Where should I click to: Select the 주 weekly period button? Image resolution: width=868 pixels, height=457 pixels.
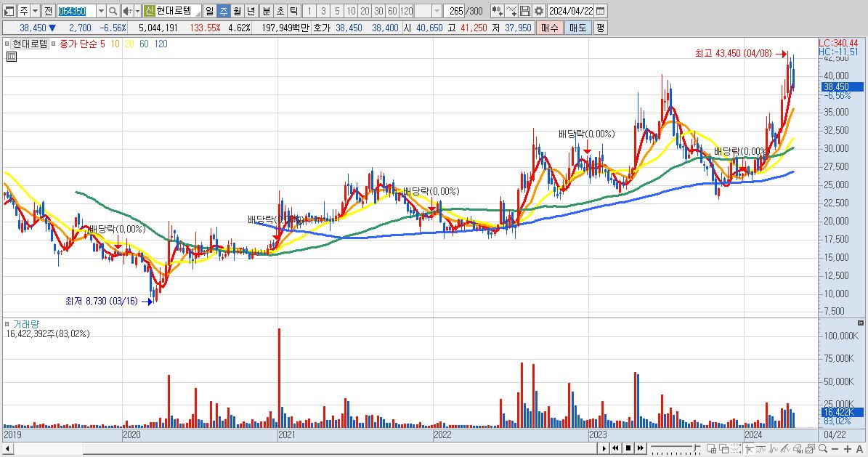223,11
